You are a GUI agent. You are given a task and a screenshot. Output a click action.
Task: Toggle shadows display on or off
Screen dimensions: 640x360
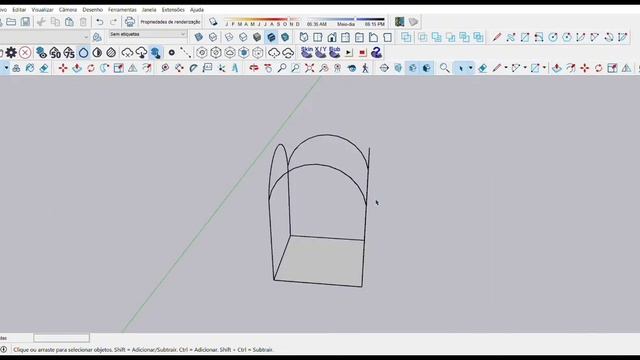(213, 22)
